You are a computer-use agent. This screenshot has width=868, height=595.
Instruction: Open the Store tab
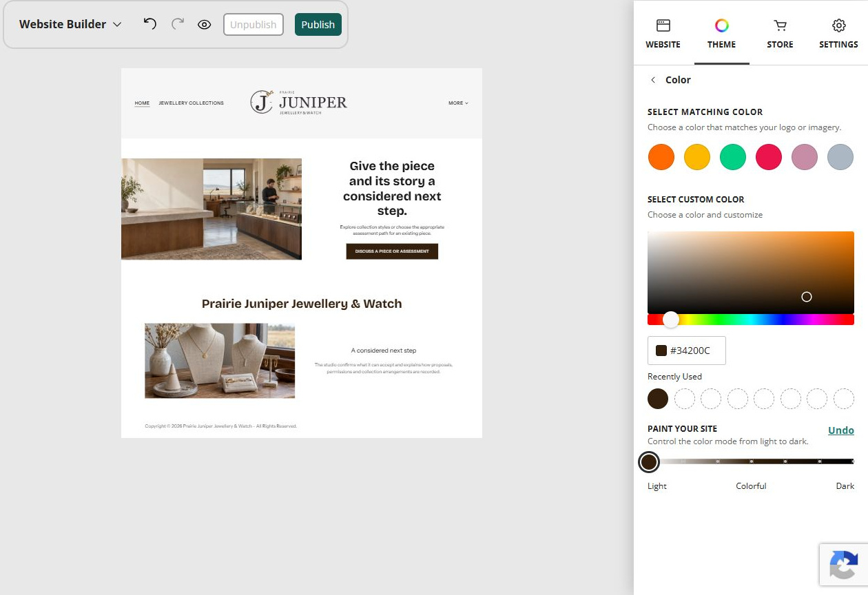pos(780,33)
